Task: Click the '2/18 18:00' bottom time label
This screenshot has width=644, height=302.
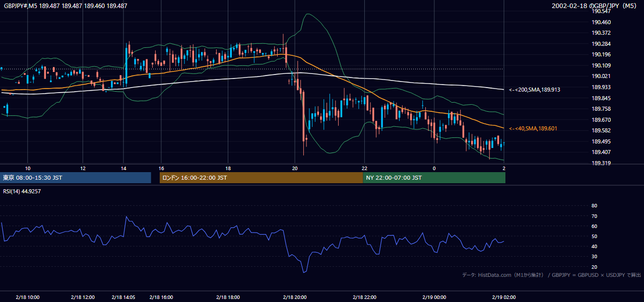Action: tap(228, 297)
